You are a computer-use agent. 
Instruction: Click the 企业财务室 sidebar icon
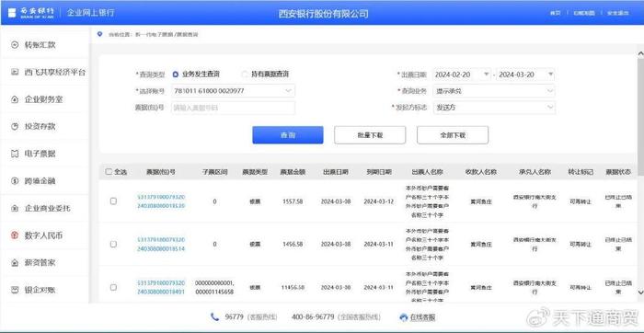[x=15, y=99]
